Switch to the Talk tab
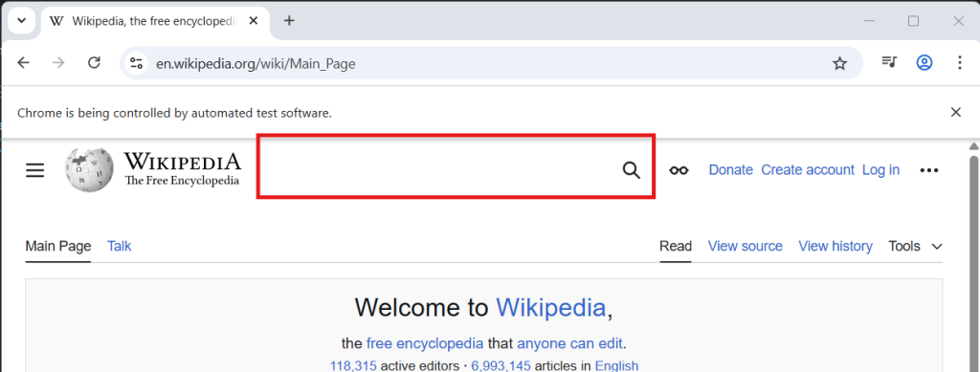Image resolution: width=980 pixels, height=372 pixels. coord(119,246)
